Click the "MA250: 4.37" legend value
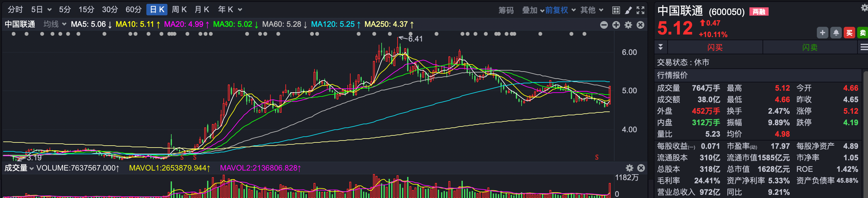The width and height of the screenshot is (868, 198). point(386,24)
